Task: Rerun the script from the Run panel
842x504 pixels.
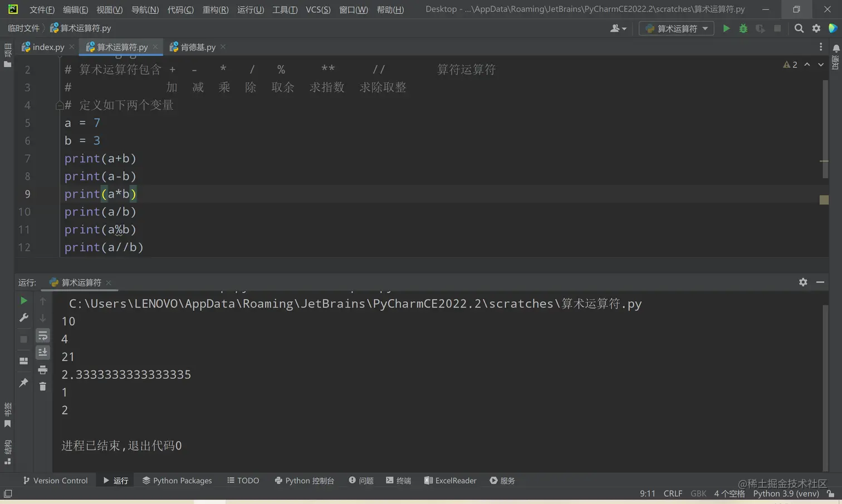Action: click(x=23, y=301)
